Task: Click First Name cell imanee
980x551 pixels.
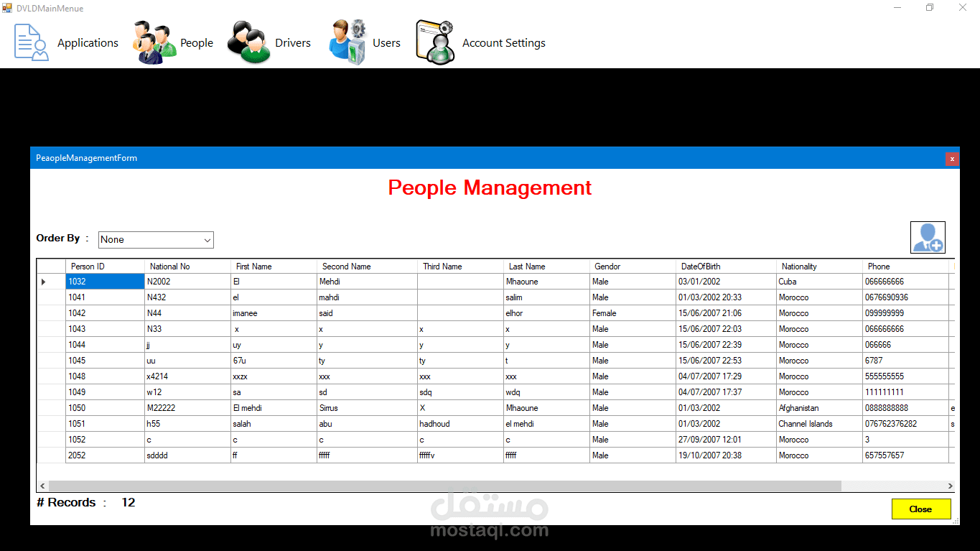Action: tap(274, 313)
